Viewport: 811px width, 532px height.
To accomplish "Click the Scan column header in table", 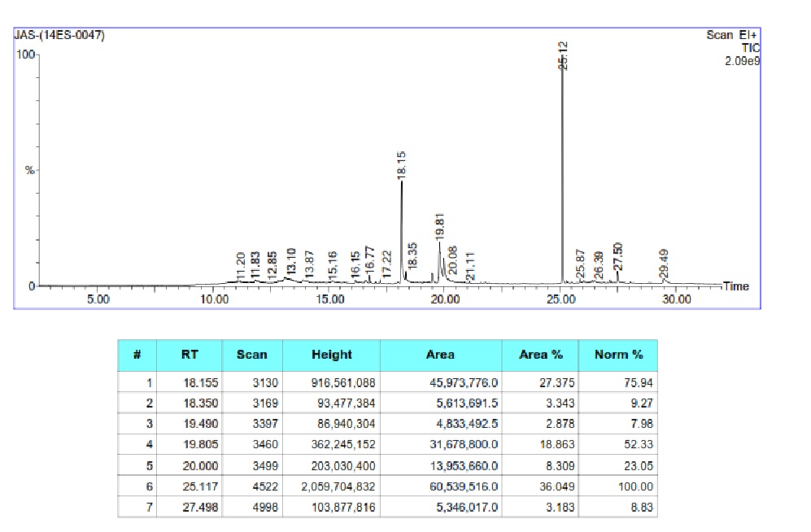I will click(251, 355).
